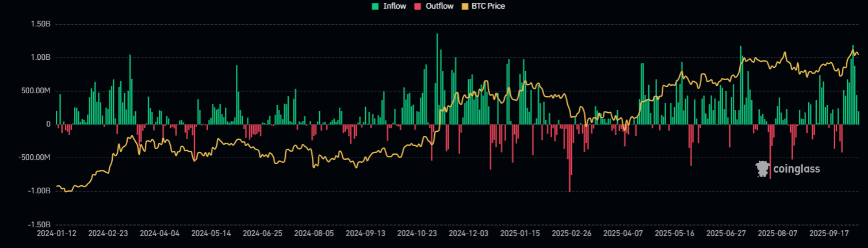Toggle the Outflow series via its label
The height and width of the screenshot is (248, 868).
coord(439,6)
